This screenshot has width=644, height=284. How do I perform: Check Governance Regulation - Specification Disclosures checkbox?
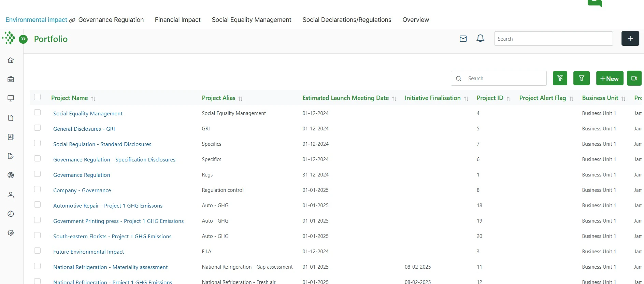click(x=38, y=158)
